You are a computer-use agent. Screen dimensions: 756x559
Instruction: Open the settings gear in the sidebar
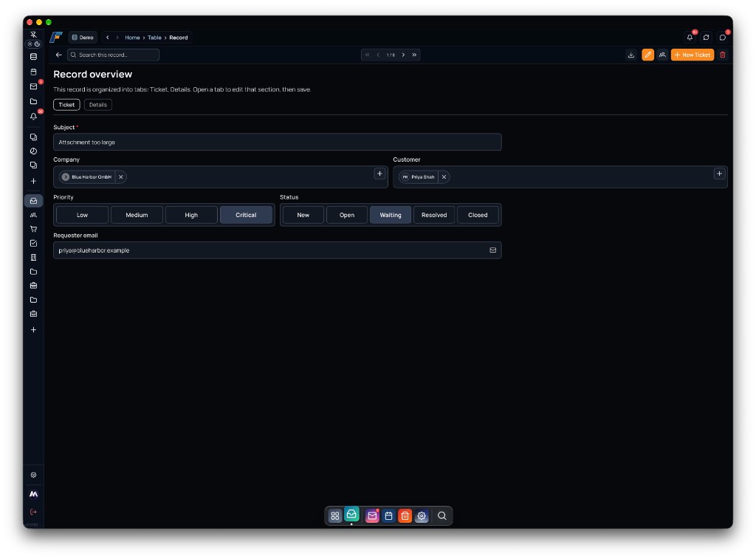(33, 475)
